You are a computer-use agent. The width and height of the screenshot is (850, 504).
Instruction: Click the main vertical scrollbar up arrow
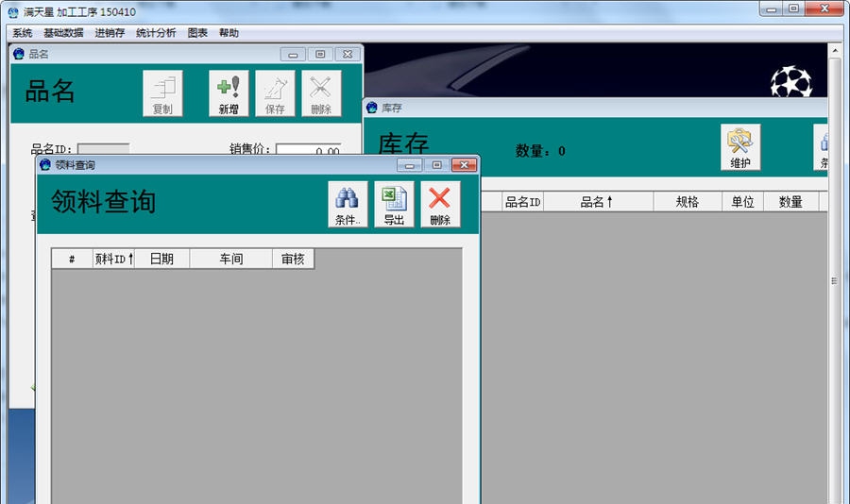click(x=835, y=50)
